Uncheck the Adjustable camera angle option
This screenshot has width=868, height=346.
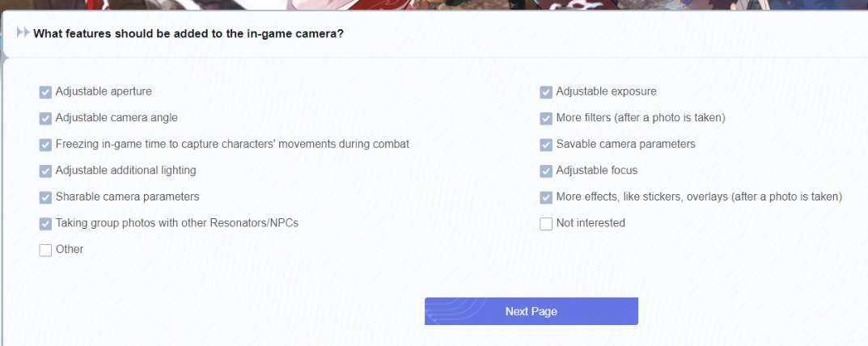[45, 118]
